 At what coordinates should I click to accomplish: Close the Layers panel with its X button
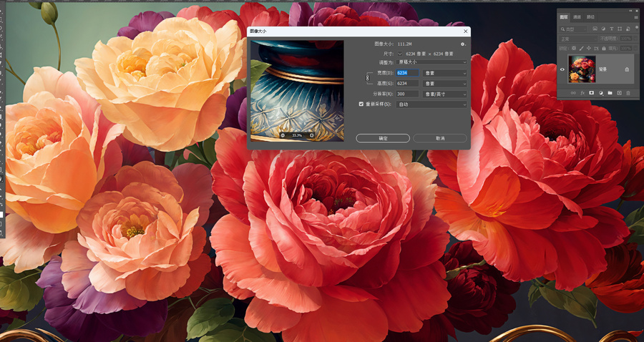pyautogui.click(x=637, y=11)
